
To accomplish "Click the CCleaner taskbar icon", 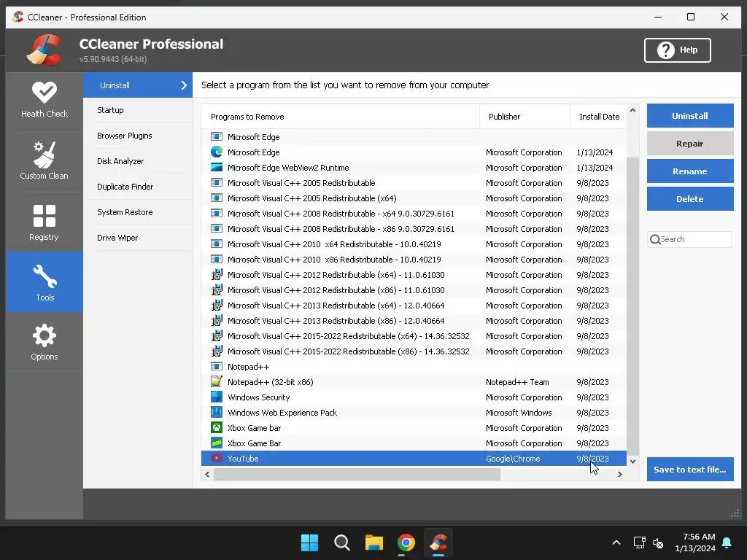I will [x=438, y=542].
